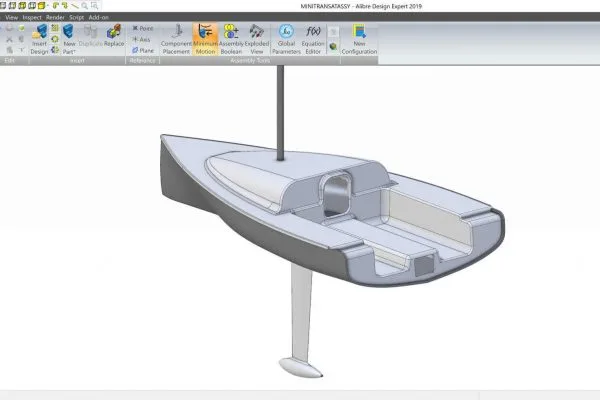Open the Render menu
Image resolution: width=600 pixels, height=400 pixels.
click(x=55, y=17)
